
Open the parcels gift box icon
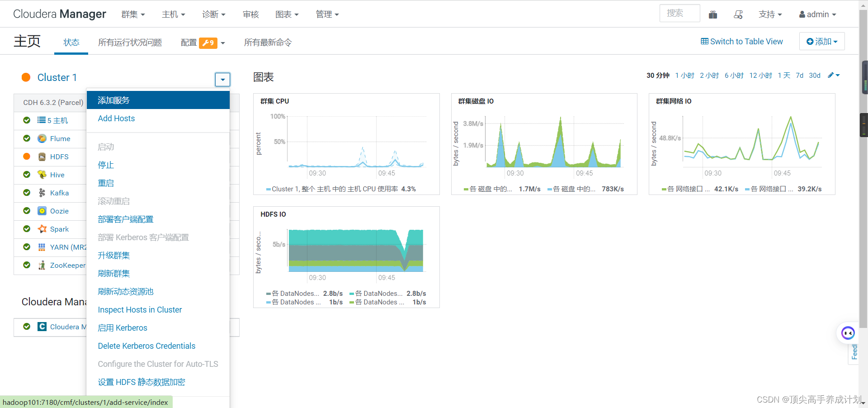click(x=713, y=14)
